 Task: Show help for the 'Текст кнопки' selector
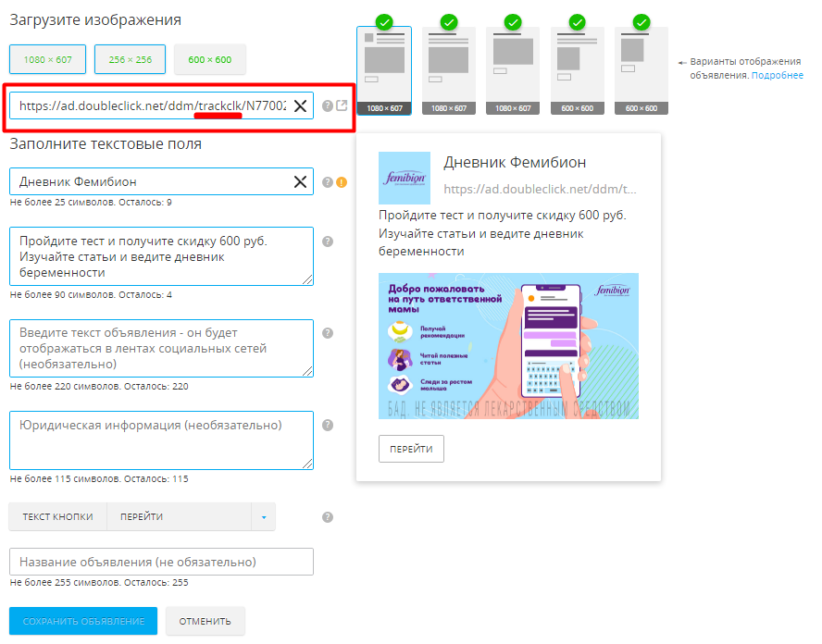click(328, 517)
